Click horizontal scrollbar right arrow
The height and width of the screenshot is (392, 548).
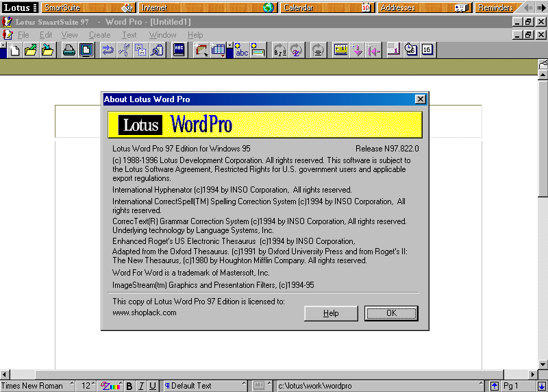[x=533, y=374]
